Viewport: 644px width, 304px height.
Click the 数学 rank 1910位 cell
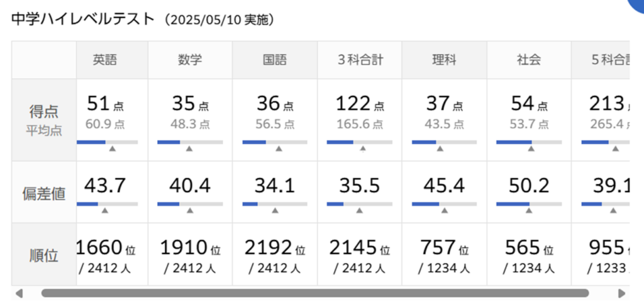(x=190, y=256)
